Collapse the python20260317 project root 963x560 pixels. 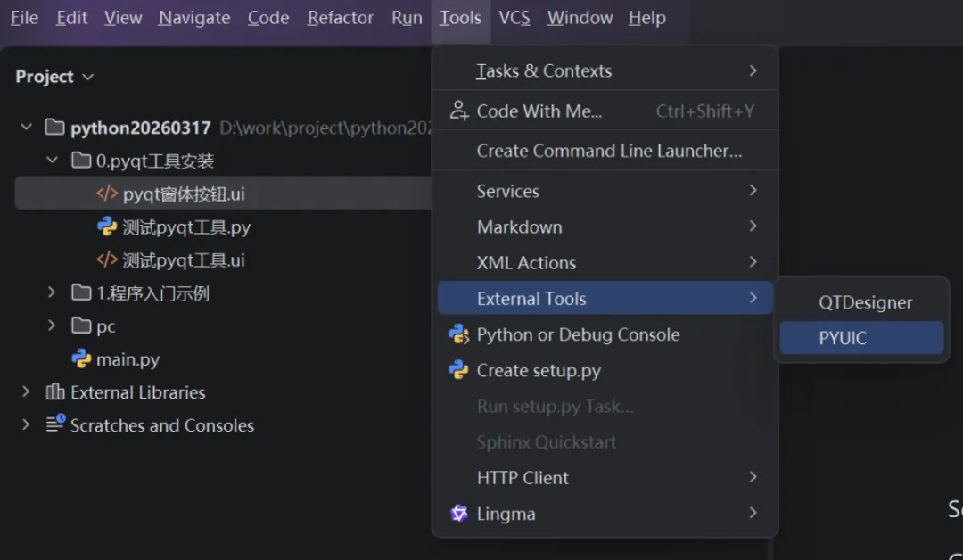27,128
